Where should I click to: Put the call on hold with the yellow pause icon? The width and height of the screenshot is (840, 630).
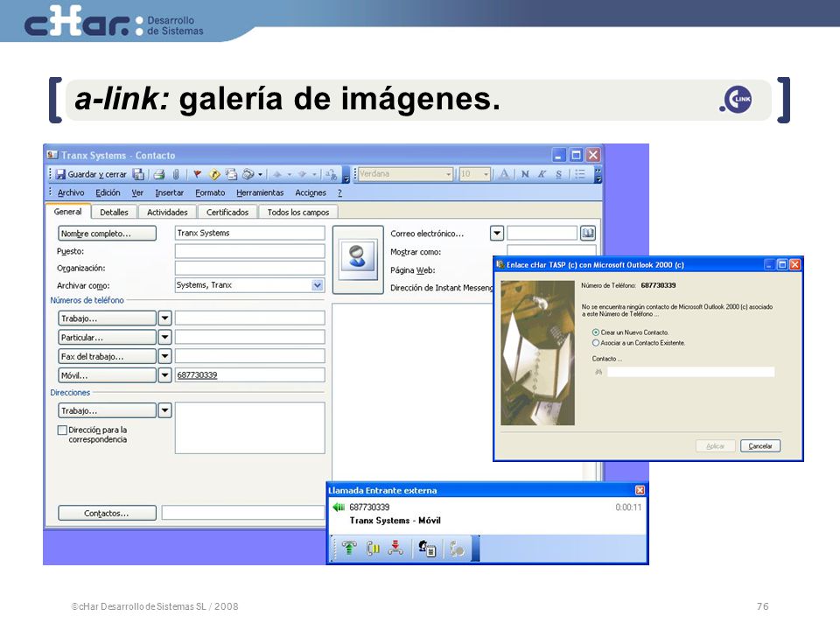(x=373, y=548)
